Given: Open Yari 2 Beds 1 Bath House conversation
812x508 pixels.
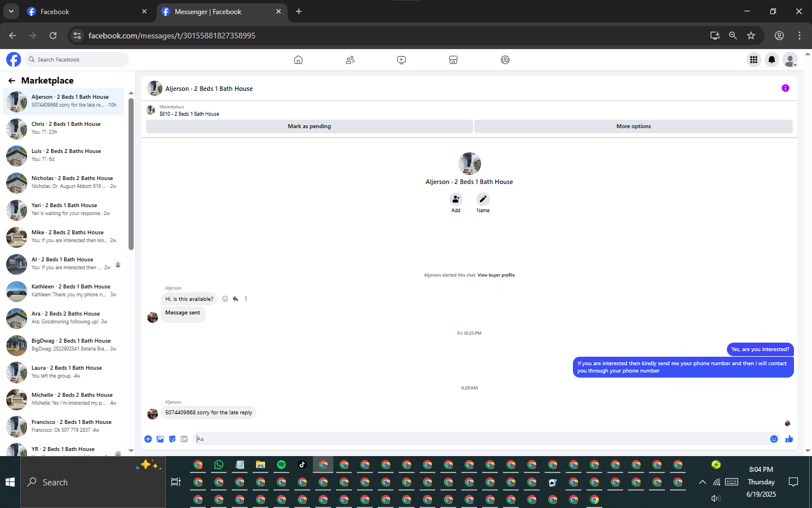Looking at the screenshot, I should click(64, 209).
